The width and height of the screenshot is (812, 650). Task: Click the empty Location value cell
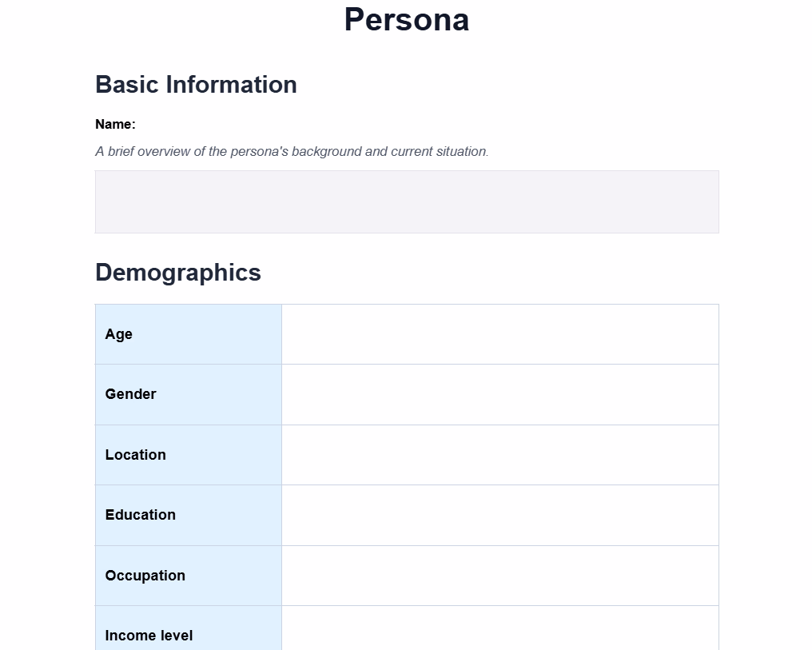click(500, 455)
